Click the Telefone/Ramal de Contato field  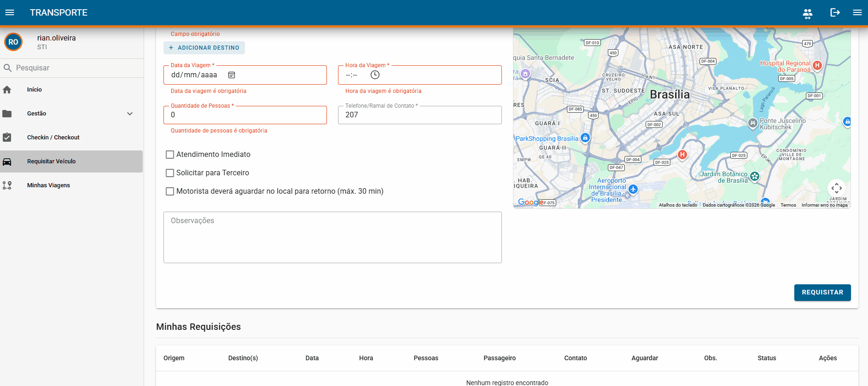coord(420,115)
